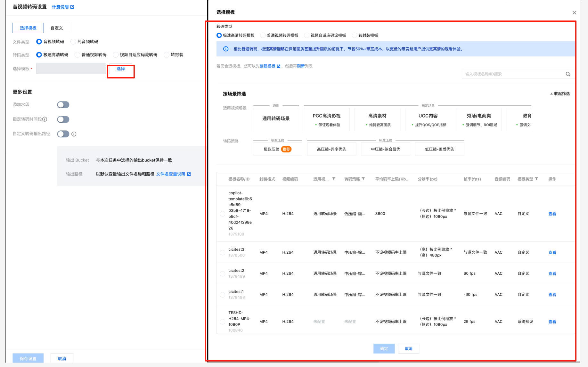Click the info icon beside 指定转码时间段
Screen dimensions: 588x367
(45, 119)
